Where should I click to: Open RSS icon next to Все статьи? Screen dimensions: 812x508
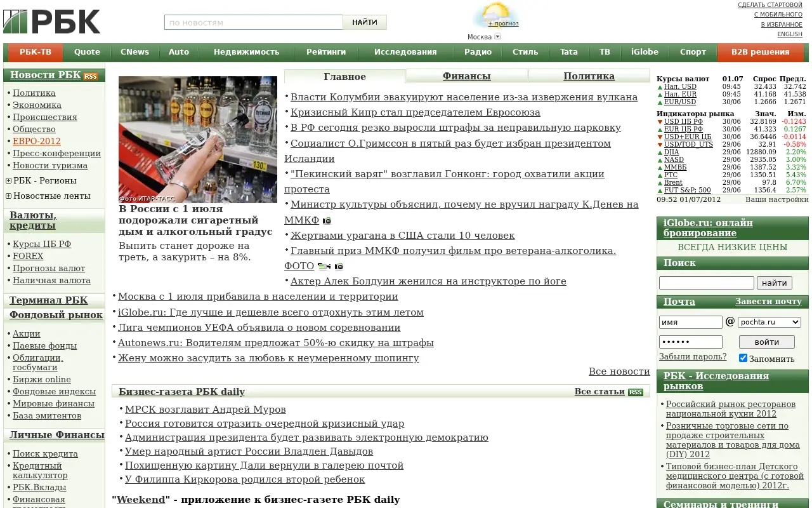coord(636,392)
